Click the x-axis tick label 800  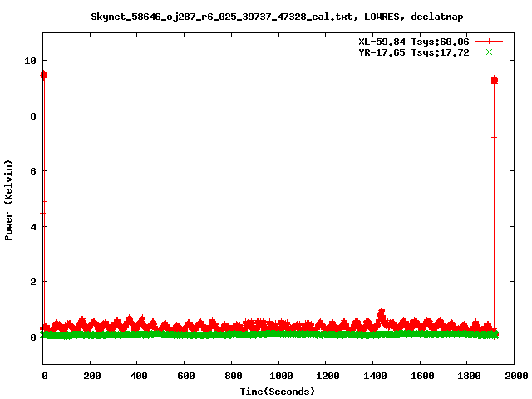[x=233, y=376]
